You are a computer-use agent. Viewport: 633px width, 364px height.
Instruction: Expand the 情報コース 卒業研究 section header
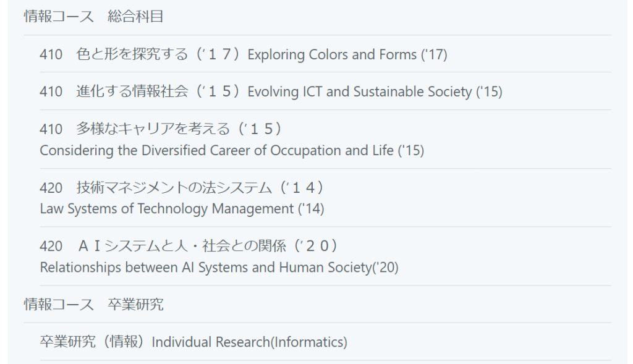tap(93, 304)
